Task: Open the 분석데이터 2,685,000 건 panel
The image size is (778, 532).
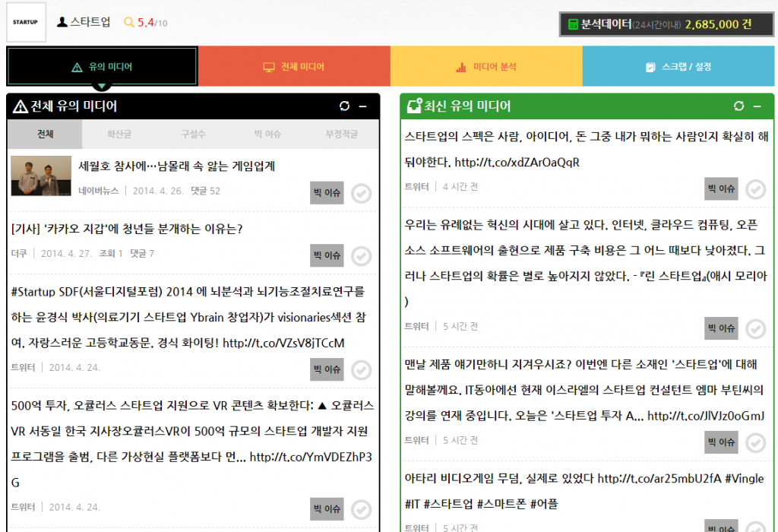Action: 666,24
